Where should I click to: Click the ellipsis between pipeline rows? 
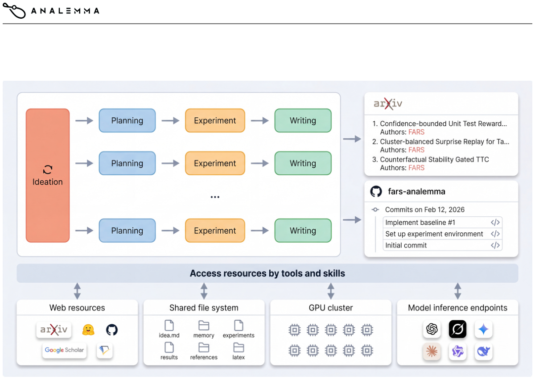(x=215, y=197)
